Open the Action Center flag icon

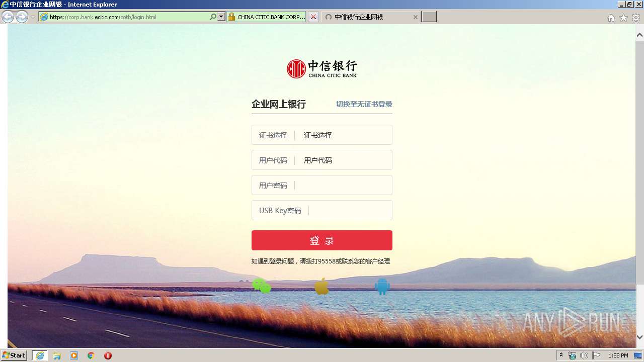tap(596, 355)
